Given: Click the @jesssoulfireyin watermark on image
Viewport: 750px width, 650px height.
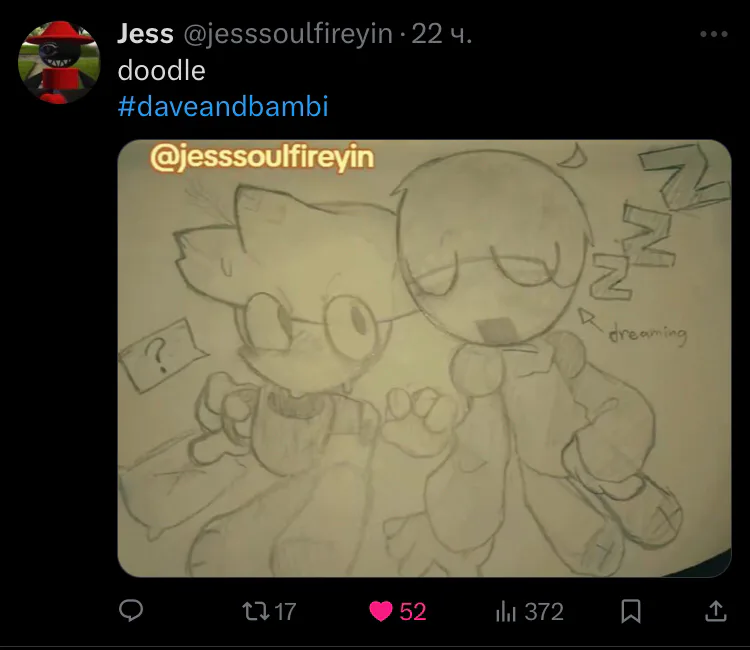Looking at the screenshot, I should (x=262, y=157).
